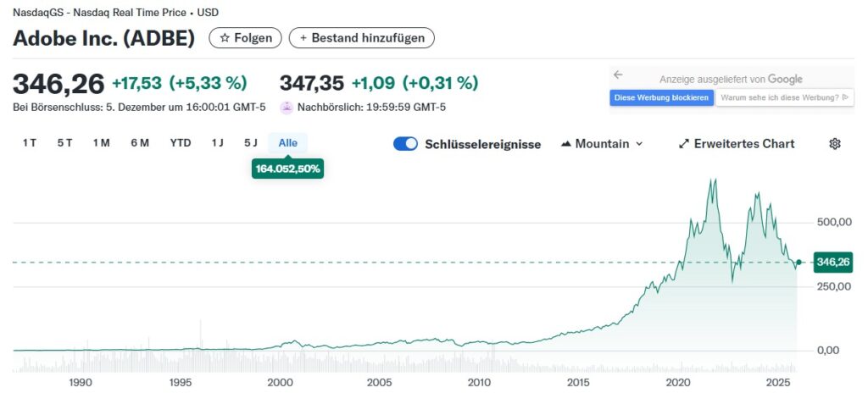Screen dimensions: 868x415
Task: Click the large 346,26 closing price
Action: (58, 84)
